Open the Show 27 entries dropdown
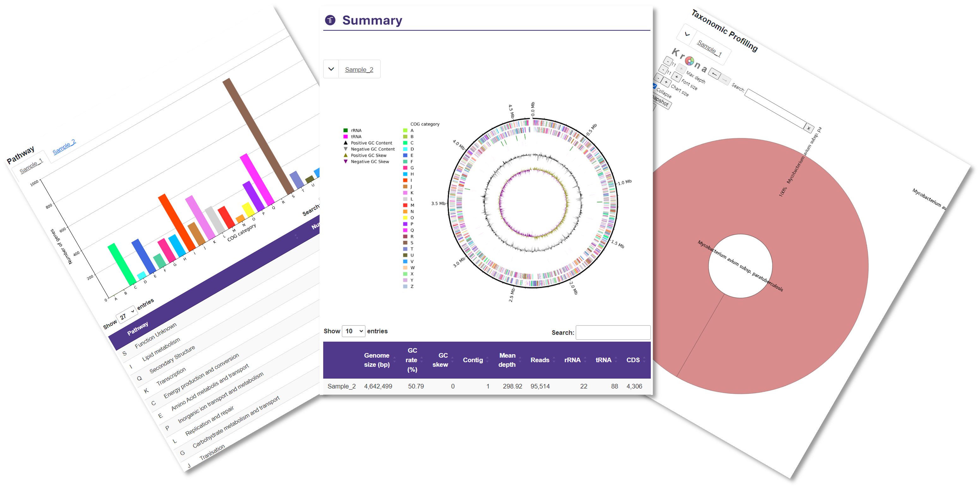This screenshot has width=980, height=489. click(x=127, y=314)
